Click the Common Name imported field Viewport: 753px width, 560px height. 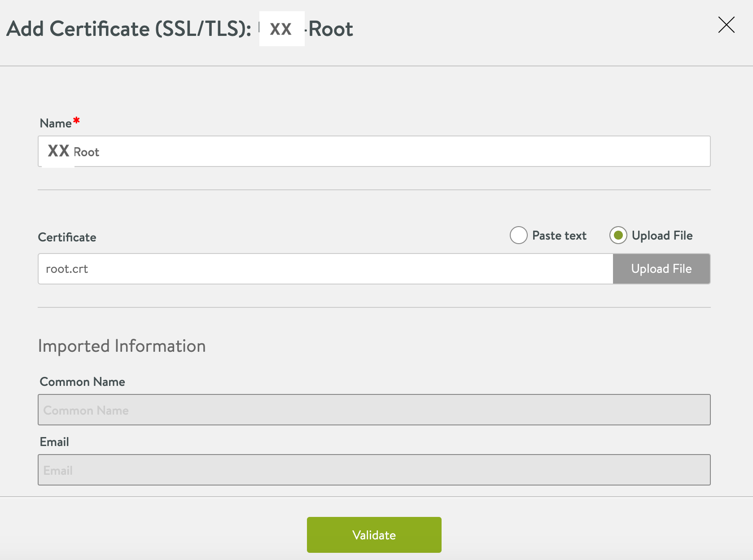(x=374, y=410)
